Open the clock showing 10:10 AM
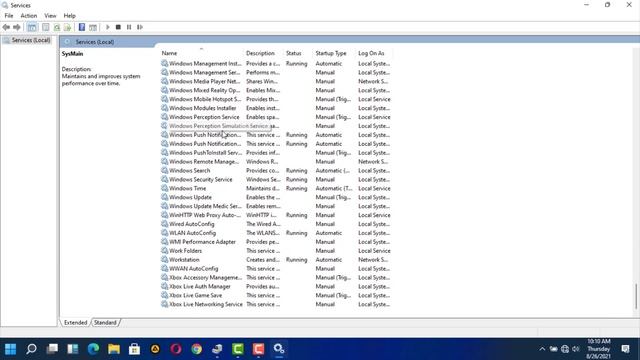The height and width of the screenshot is (360, 640). (599, 349)
